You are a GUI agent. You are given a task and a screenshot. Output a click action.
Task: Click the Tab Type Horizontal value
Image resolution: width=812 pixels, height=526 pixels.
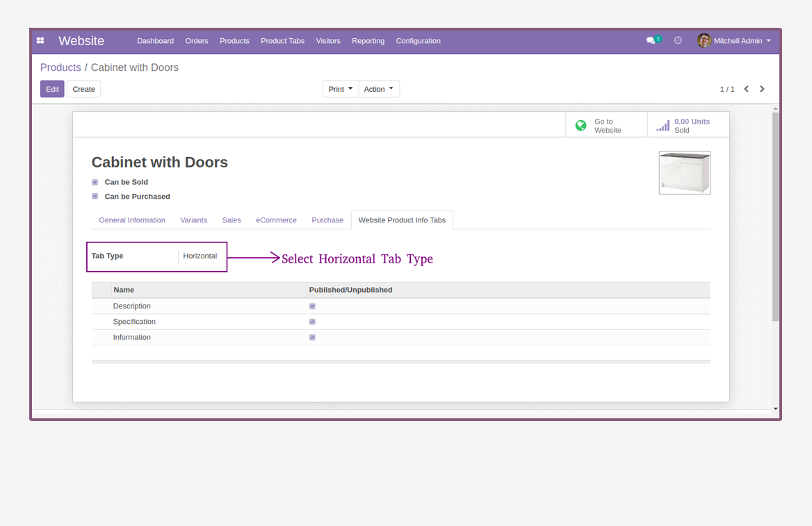point(200,256)
